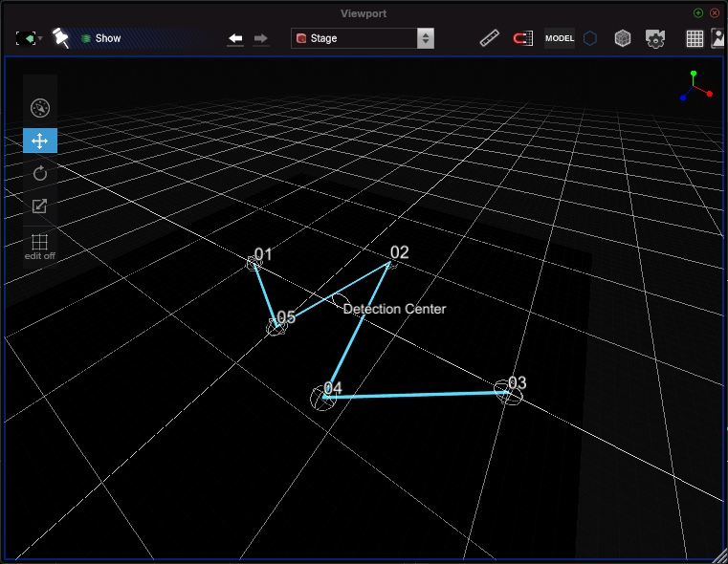Click the shaded cube display icon
728x564 pixels.
623,38
